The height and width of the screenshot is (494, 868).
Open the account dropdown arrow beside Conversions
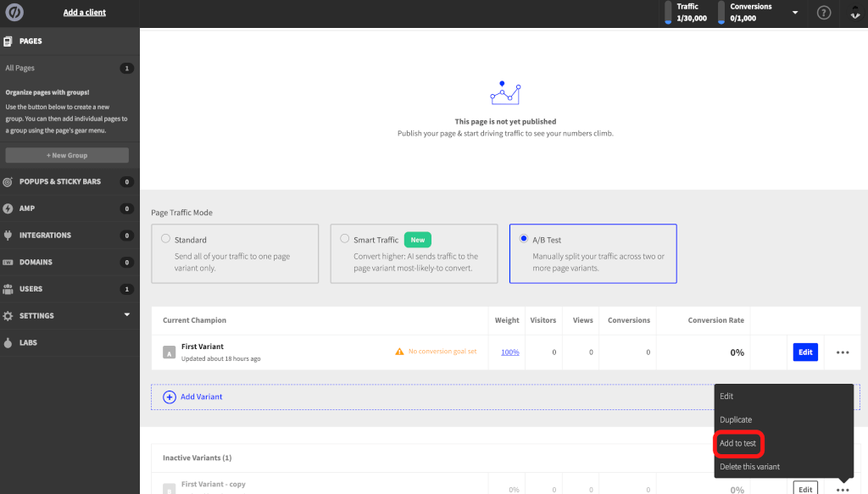[x=795, y=13]
